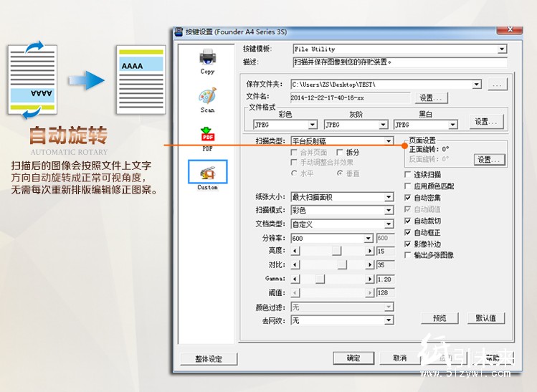Select the PDF button icon

pos(207,135)
